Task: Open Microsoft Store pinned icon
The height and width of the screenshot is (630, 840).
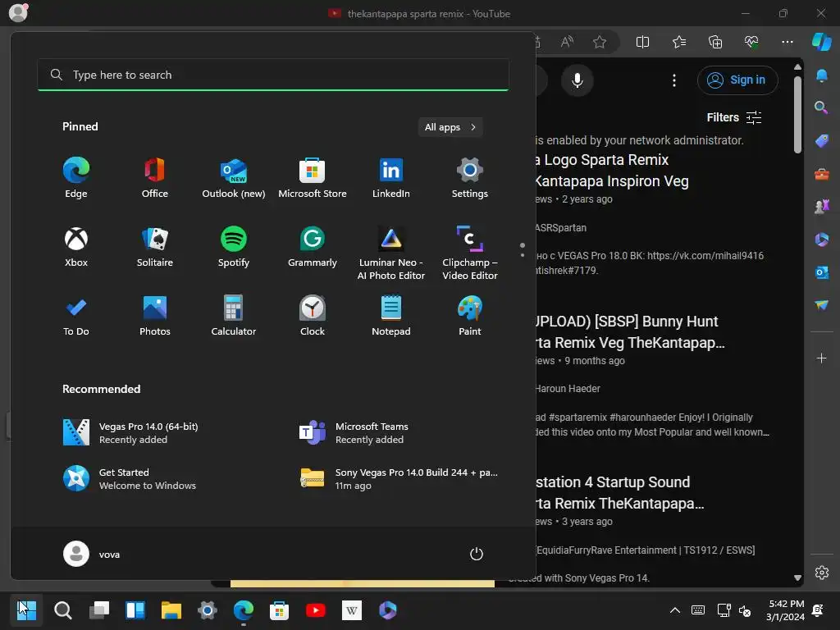Action: pos(313,178)
